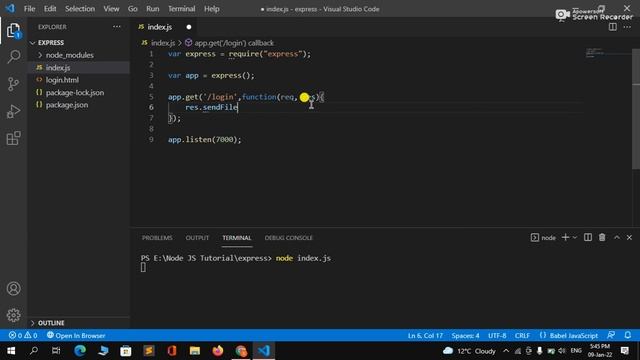This screenshot has height=360, width=640.
Task: Open launch profile dropdown next to plus
Action: tap(575, 238)
